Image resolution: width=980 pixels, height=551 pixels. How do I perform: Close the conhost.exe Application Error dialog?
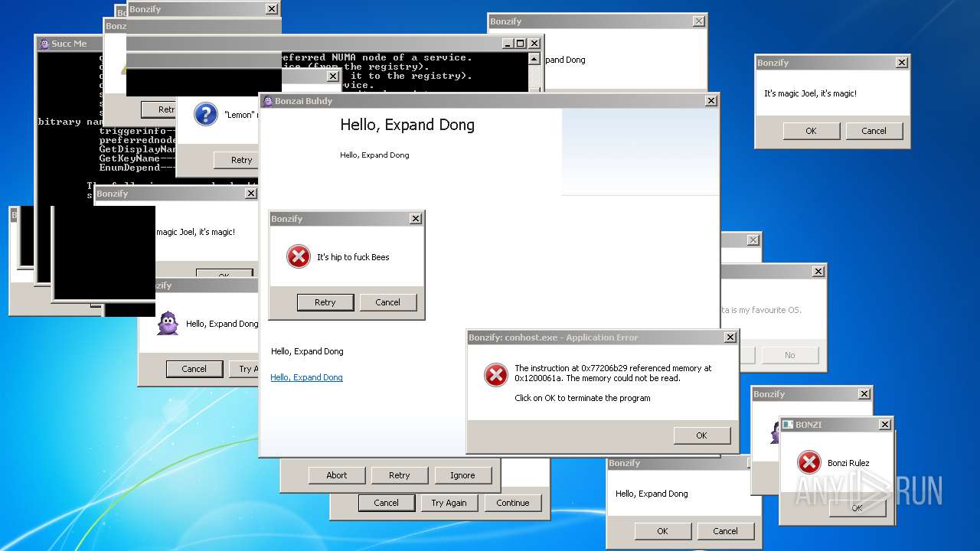point(730,337)
